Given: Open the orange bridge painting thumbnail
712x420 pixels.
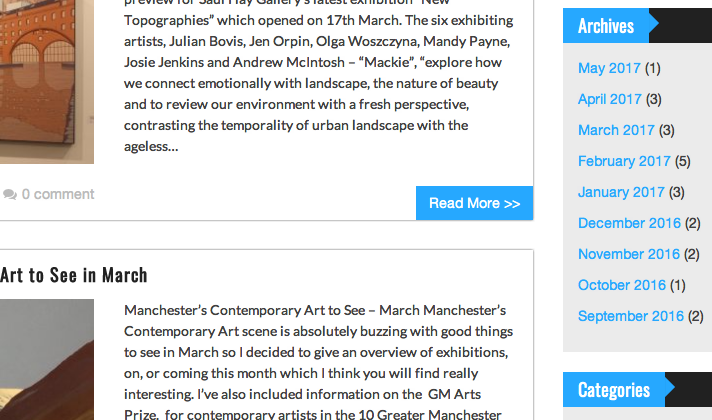Looking at the screenshot, I should [47, 82].
